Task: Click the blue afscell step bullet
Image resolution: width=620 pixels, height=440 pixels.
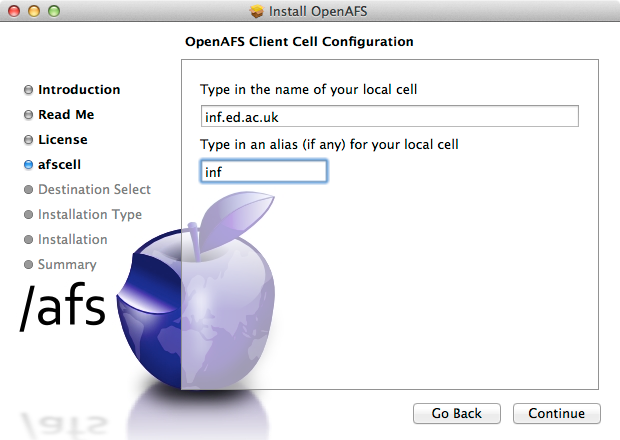Action: (x=28, y=164)
